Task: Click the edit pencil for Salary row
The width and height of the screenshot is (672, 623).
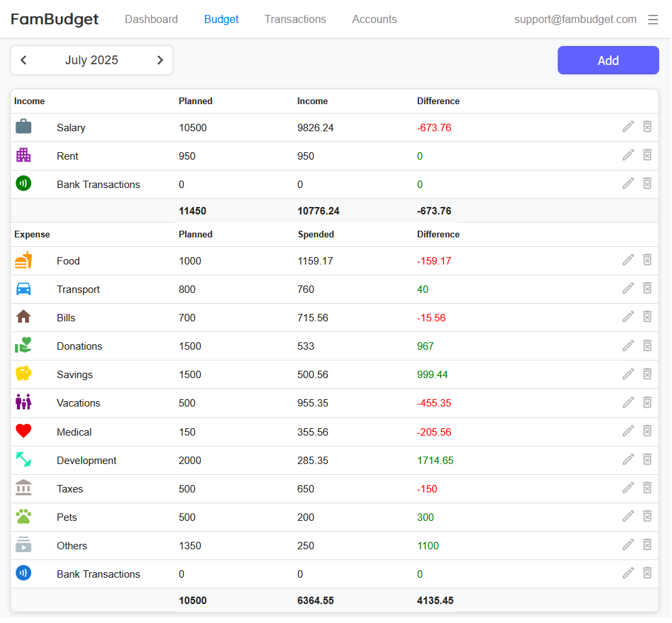Action: (x=628, y=126)
